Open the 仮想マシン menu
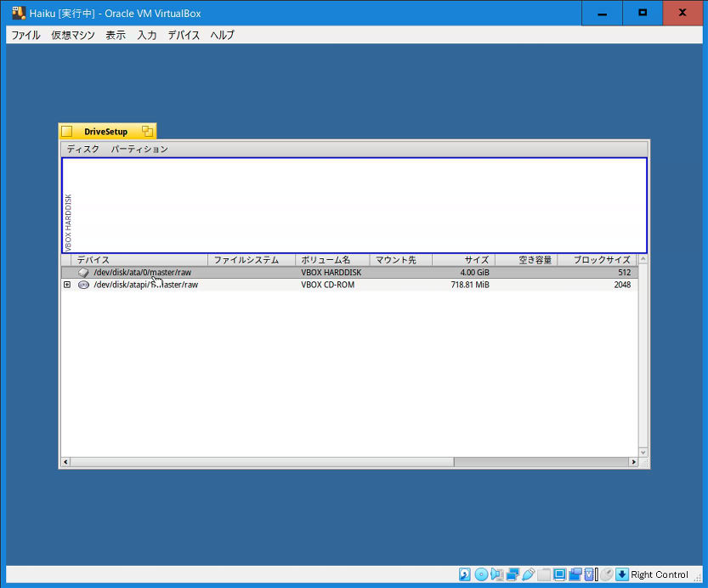 (x=73, y=35)
